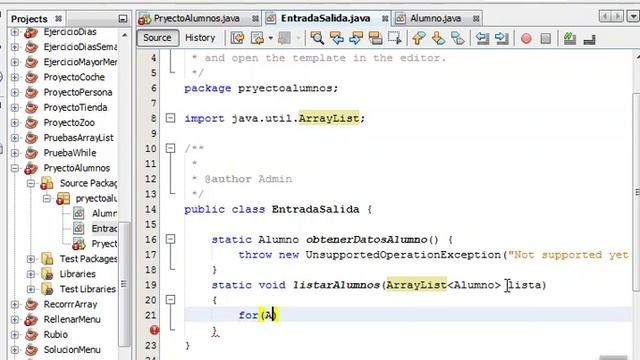Expand the EjercicioDias project node

coord(15,32)
